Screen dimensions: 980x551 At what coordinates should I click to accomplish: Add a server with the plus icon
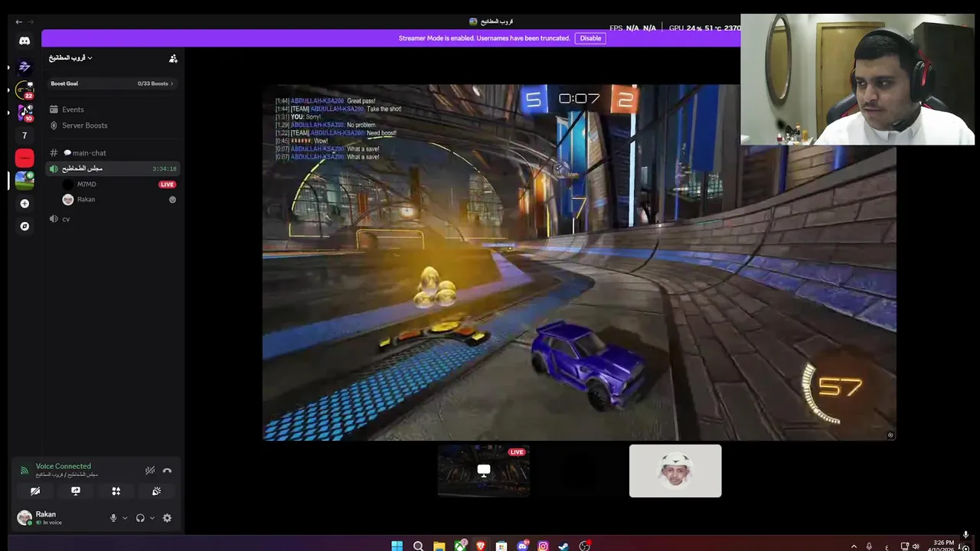coord(24,204)
